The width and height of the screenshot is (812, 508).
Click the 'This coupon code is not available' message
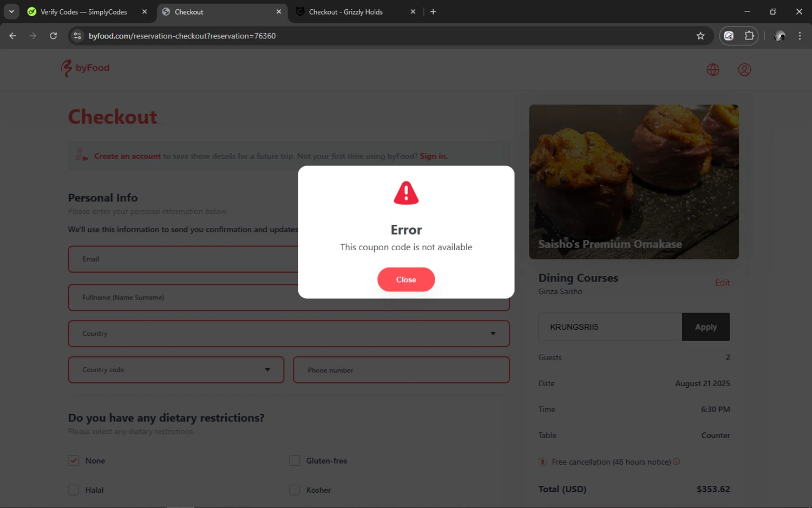coord(406,248)
